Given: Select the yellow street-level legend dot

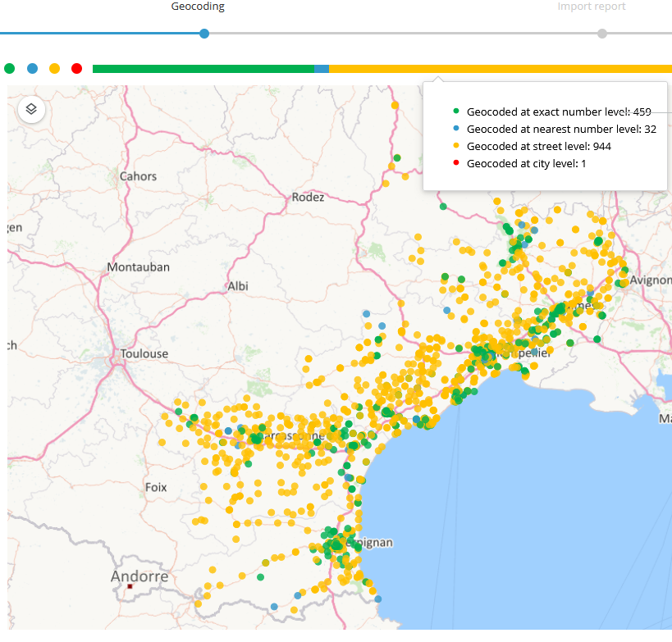Looking at the screenshot, I should 54,68.
